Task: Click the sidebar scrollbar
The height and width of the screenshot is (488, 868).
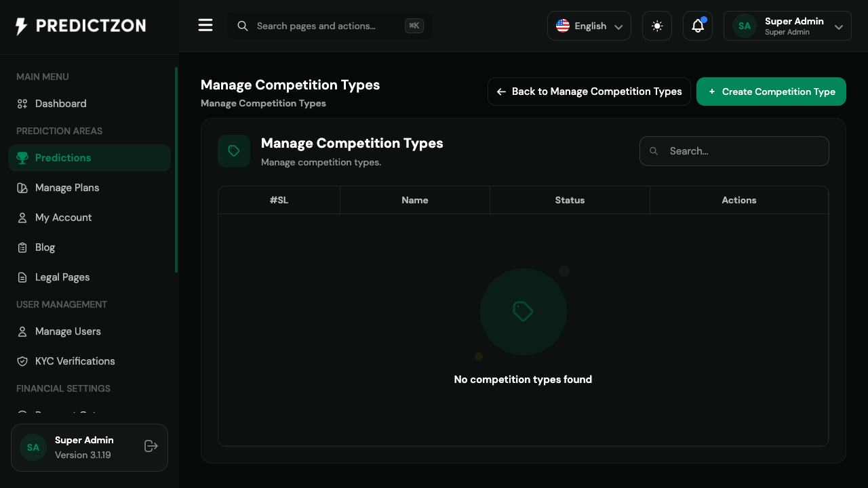Action: [x=176, y=169]
